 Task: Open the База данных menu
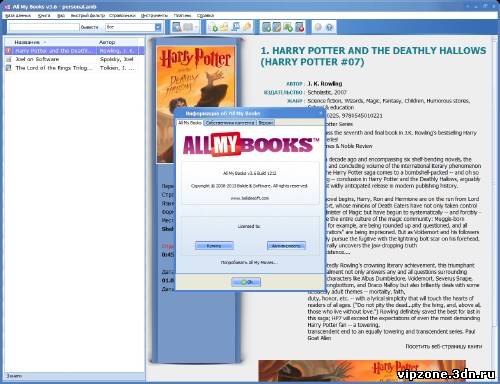(18, 15)
